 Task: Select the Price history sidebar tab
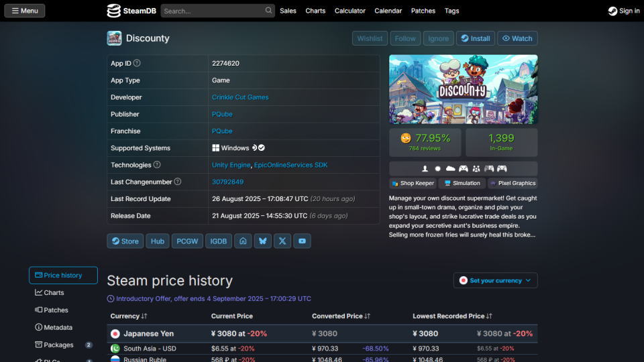tap(63, 275)
